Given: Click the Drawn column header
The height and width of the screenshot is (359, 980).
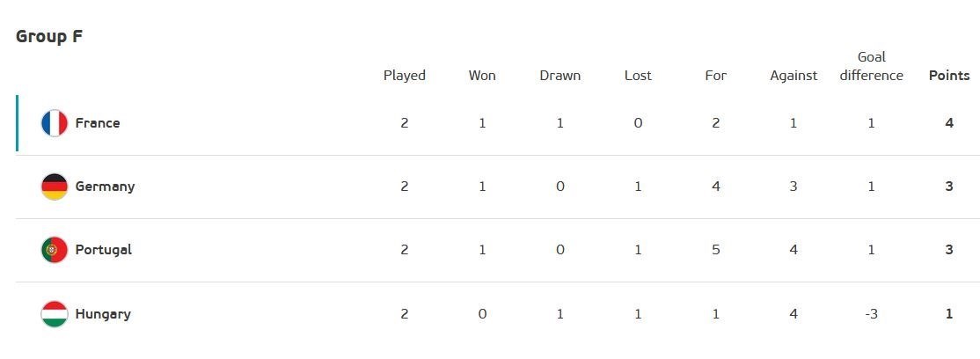Looking at the screenshot, I should [x=560, y=76].
